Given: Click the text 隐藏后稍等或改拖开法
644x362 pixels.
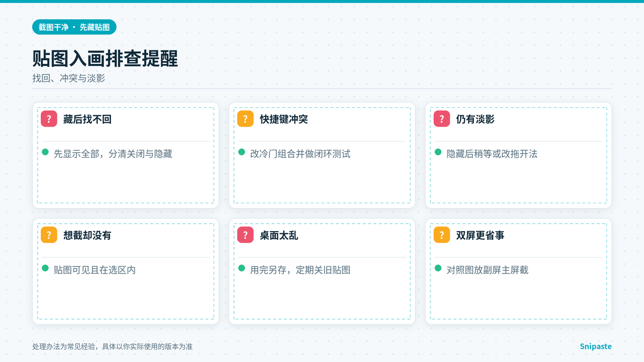Looking at the screenshot, I should coord(492,154).
